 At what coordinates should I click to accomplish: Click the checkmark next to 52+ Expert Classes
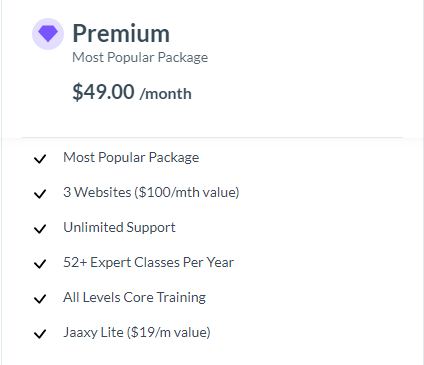40,264
